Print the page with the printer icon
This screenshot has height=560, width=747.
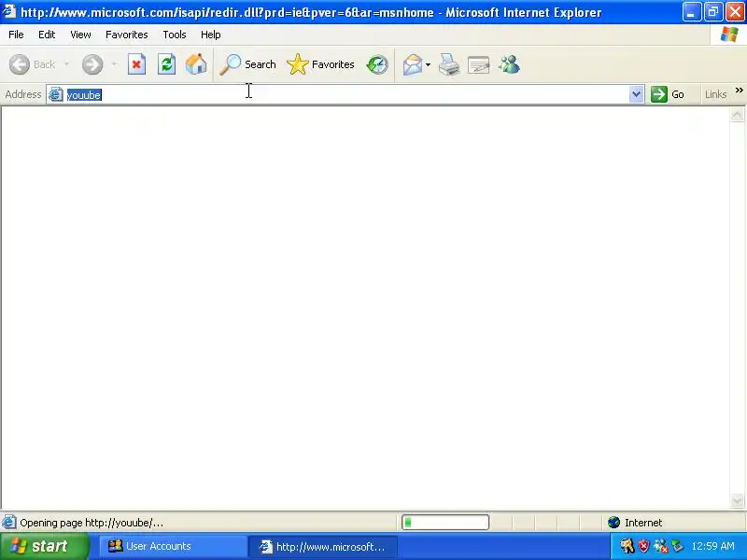click(449, 64)
